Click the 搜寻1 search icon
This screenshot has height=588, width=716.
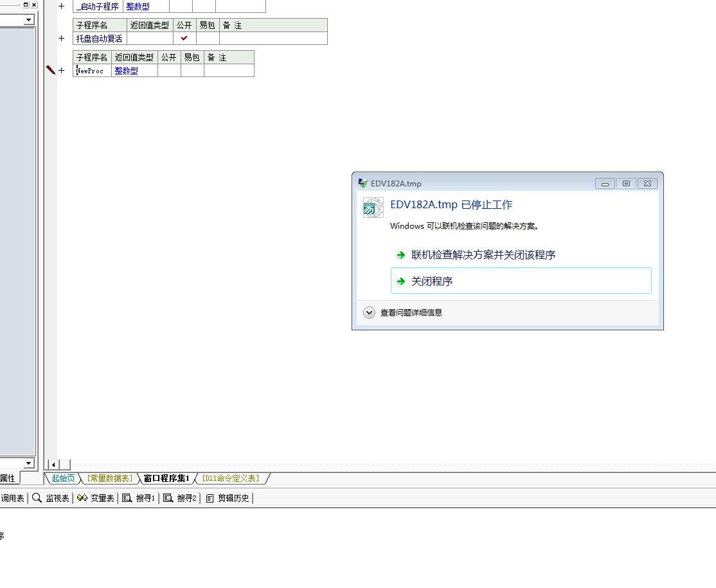pyautogui.click(x=127, y=498)
